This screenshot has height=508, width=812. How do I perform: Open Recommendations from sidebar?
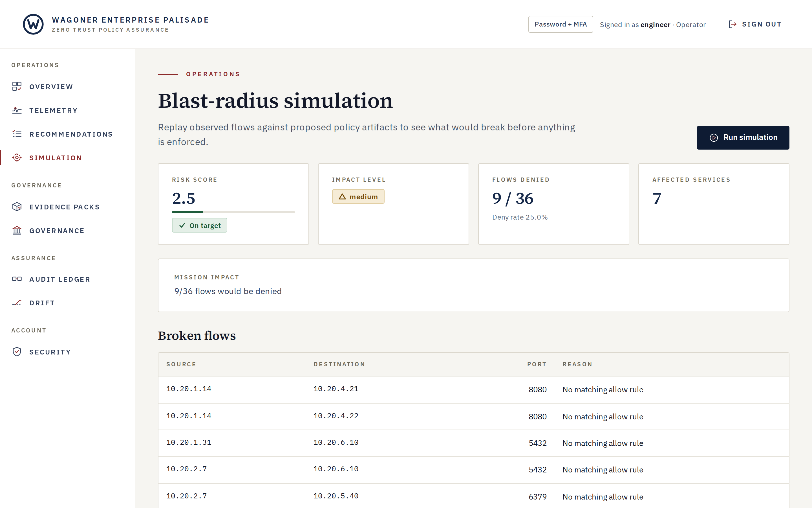[x=67, y=134]
